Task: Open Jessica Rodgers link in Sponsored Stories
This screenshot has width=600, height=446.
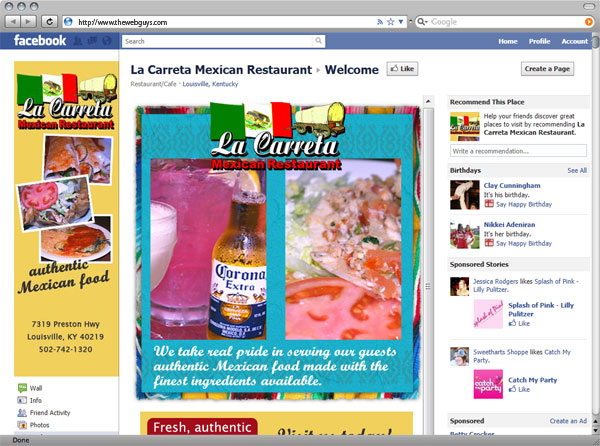Action: click(495, 281)
